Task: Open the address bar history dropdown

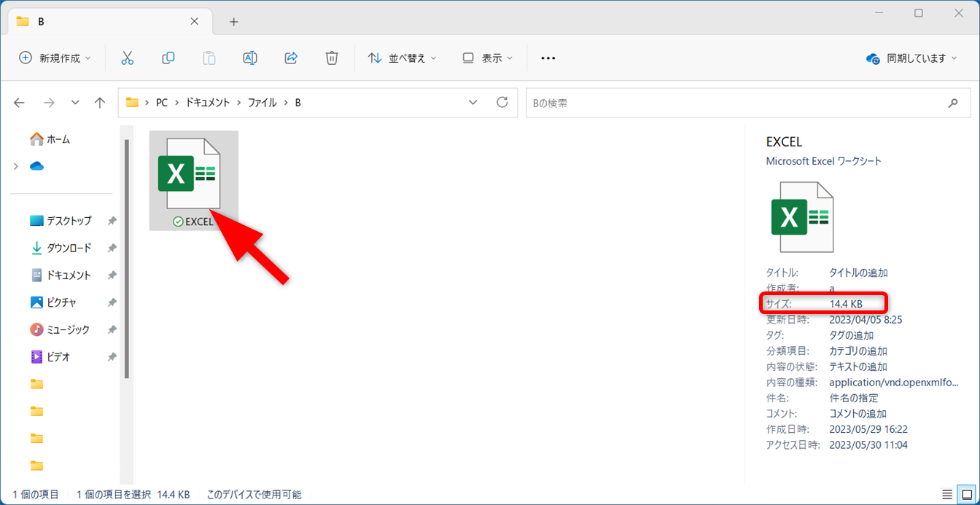Action: pos(473,103)
